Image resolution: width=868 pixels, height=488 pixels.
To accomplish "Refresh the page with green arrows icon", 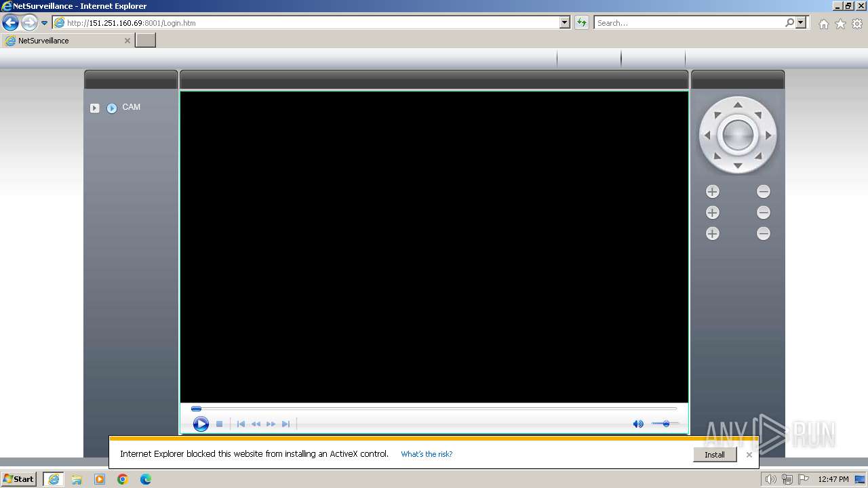I will tap(582, 22).
